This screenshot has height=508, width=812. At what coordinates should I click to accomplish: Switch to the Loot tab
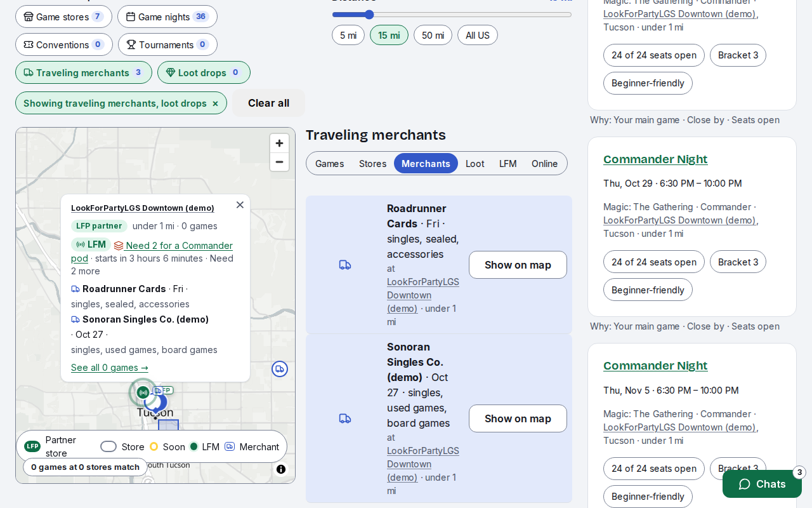[475, 163]
